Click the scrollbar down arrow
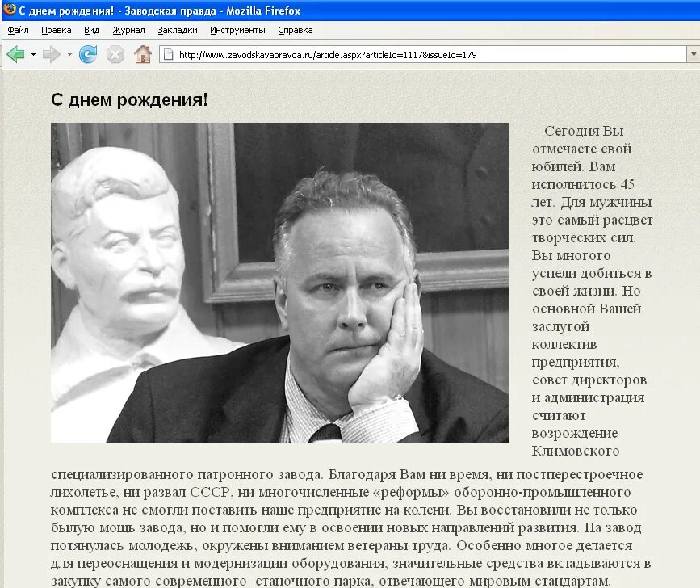 [695, 582]
